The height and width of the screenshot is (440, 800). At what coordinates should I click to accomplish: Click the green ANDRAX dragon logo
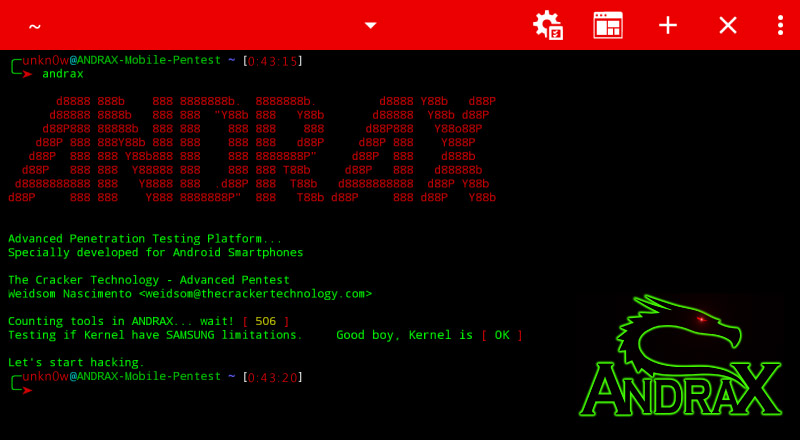(681, 355)
